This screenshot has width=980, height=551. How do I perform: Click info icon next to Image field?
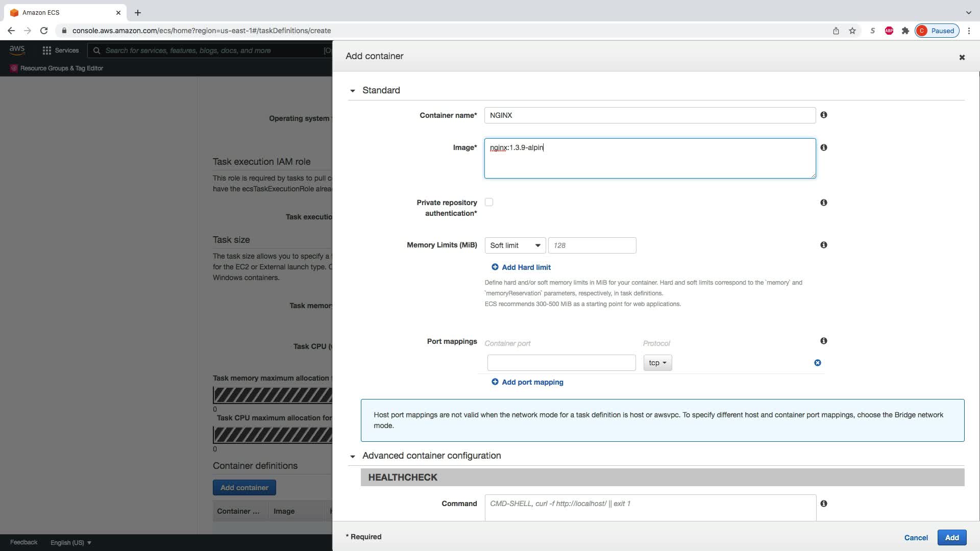(823, 147)
